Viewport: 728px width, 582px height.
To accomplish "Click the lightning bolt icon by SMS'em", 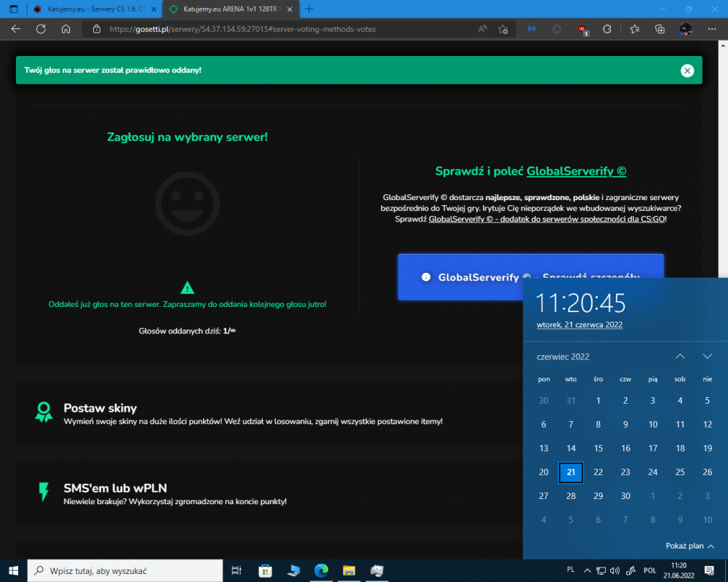I will click(44, 492).
